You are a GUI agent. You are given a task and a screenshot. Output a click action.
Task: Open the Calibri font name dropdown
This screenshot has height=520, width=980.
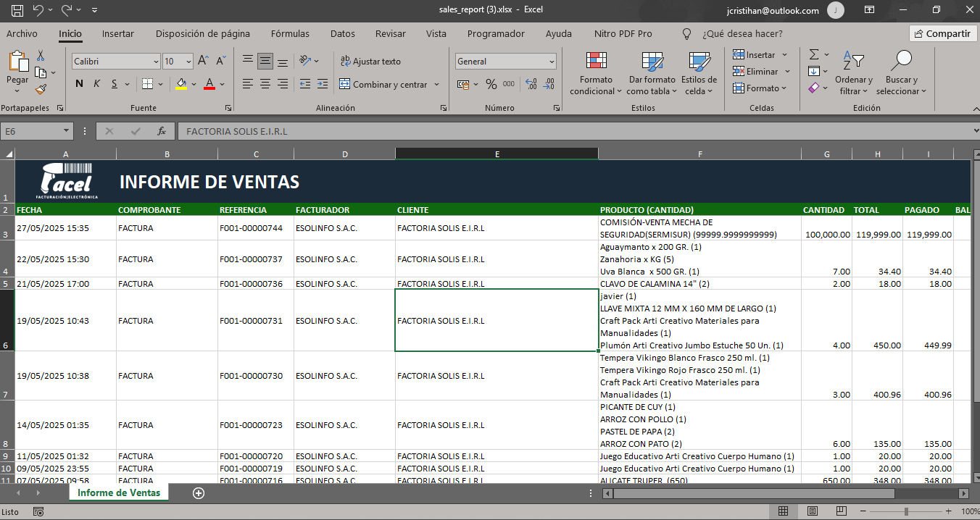click(116, 62)
